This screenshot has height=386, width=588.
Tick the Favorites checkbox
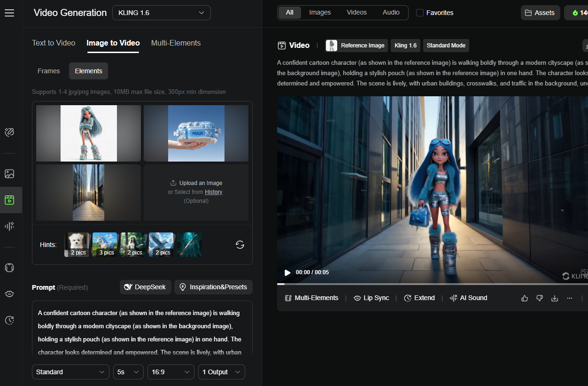point(420,13)
